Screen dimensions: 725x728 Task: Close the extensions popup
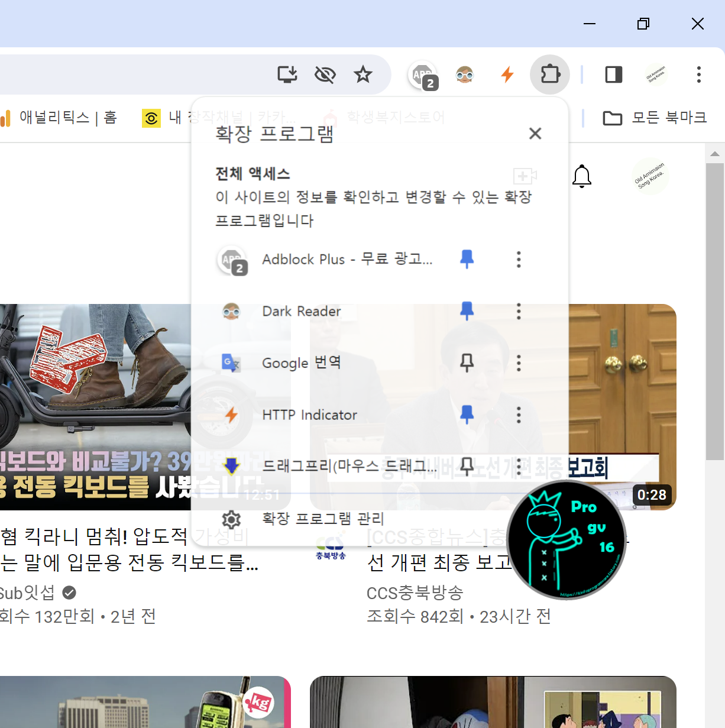(535, 134)
